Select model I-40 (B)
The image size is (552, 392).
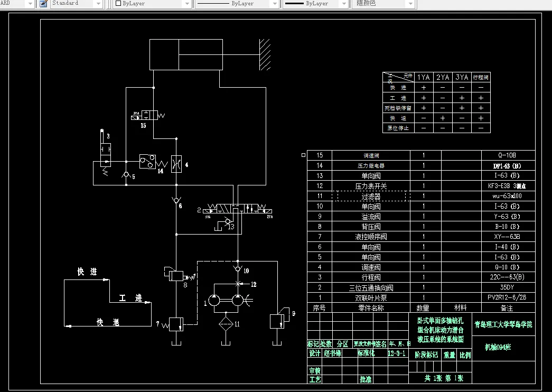(507, 247)
